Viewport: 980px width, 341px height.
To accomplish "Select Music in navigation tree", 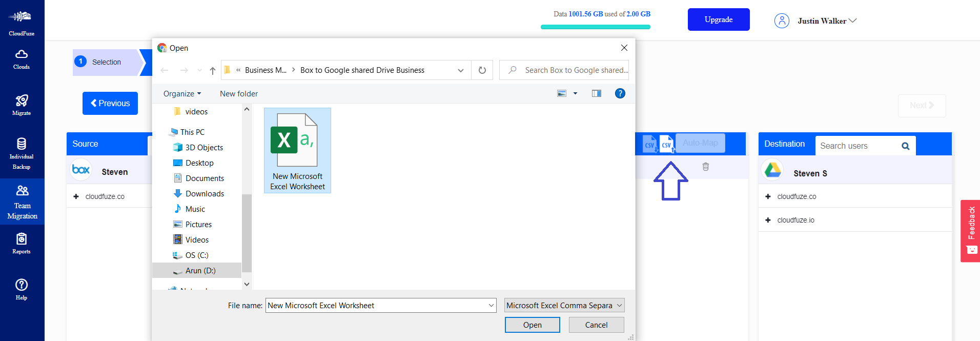I will coord(195,209).
